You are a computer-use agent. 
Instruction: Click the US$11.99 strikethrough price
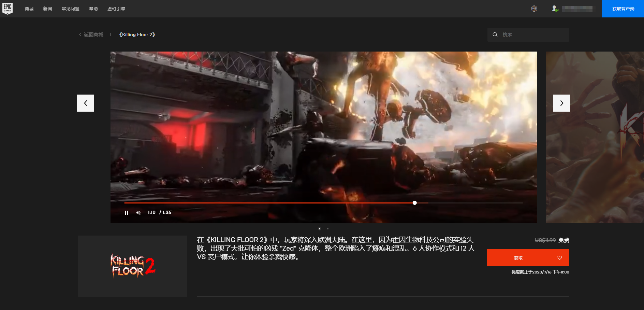click(x=545, y=240)
